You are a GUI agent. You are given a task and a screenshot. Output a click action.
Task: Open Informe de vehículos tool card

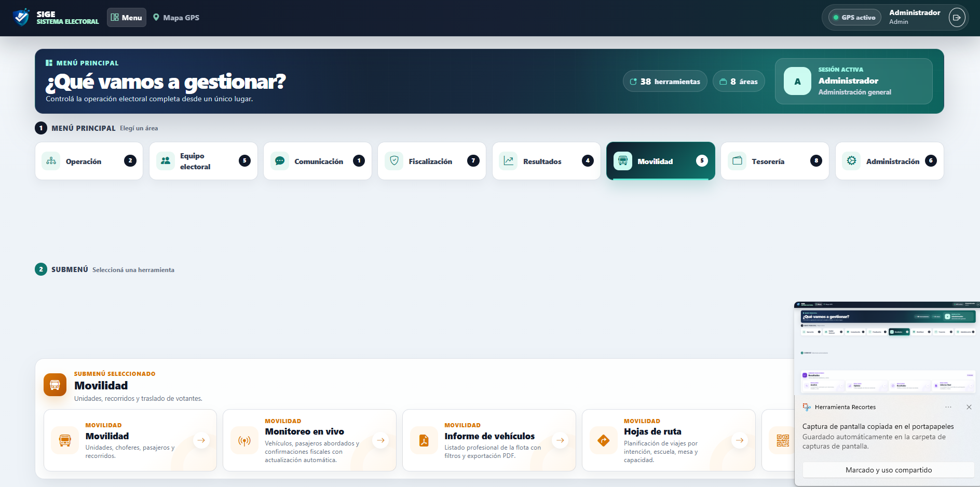489,440
